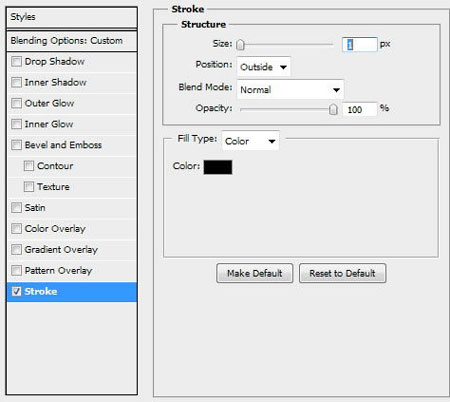450x402 pixels.
Task: Open the Outer Glow settings label
Action: coord(49,103)
